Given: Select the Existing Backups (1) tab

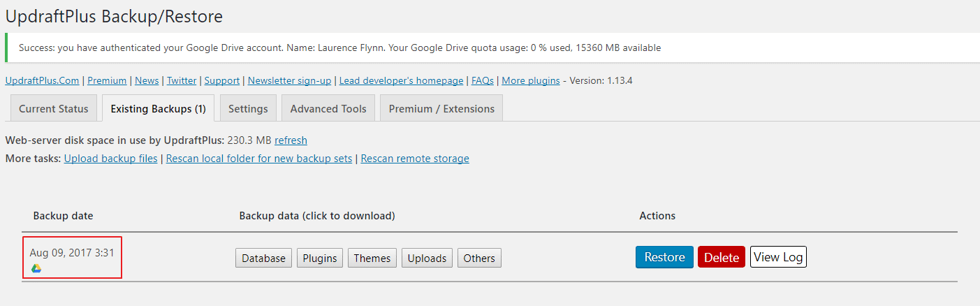Looking at the screenshot, I should coord(159,108).
